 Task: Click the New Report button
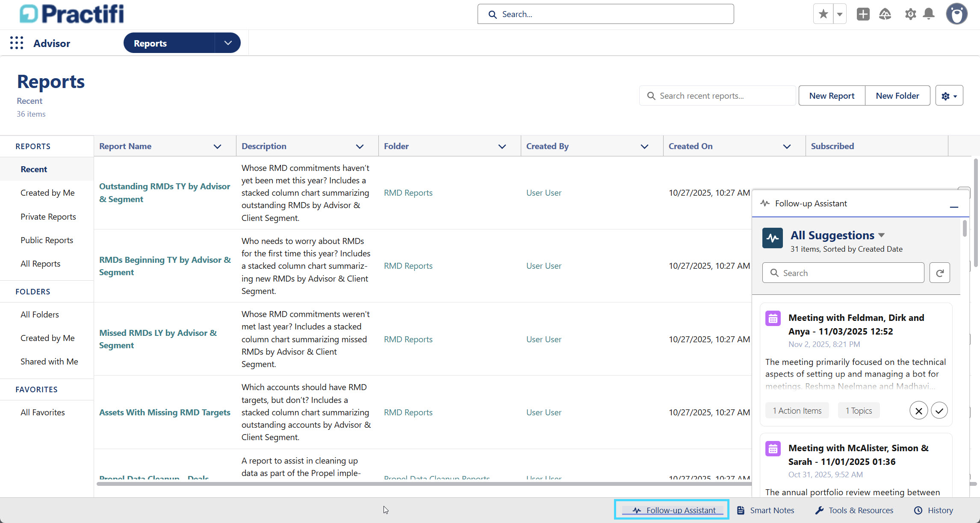tap(832, 96)
